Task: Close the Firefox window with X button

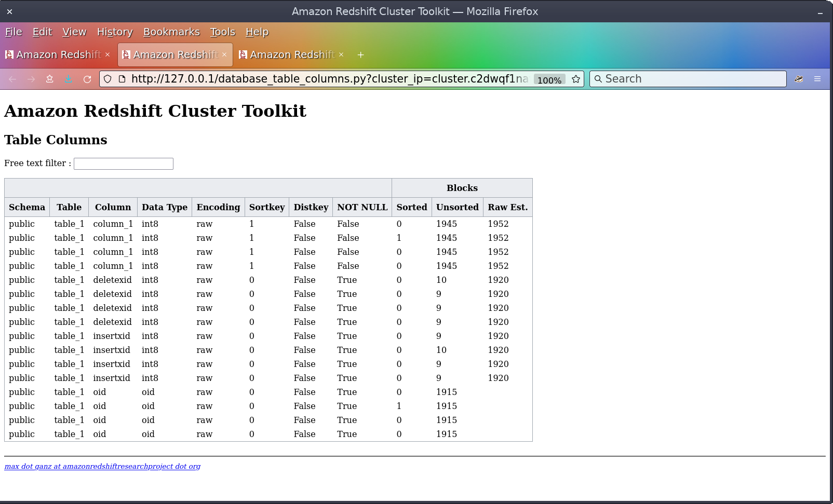Action: click(x=9, y=11)
